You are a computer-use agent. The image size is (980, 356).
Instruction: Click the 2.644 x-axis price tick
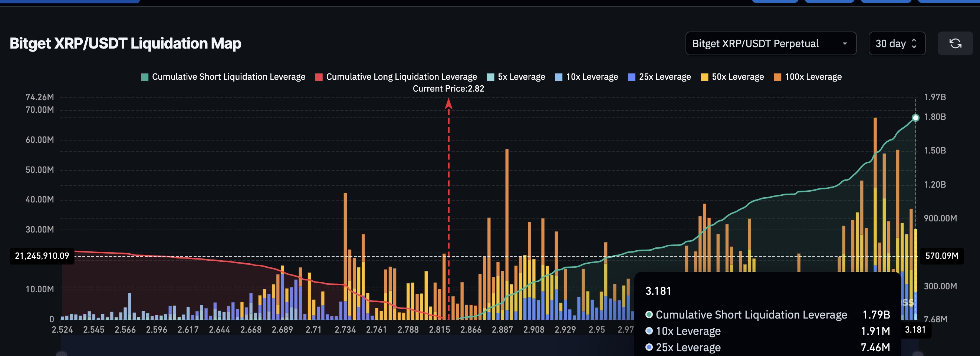point(220,330)
